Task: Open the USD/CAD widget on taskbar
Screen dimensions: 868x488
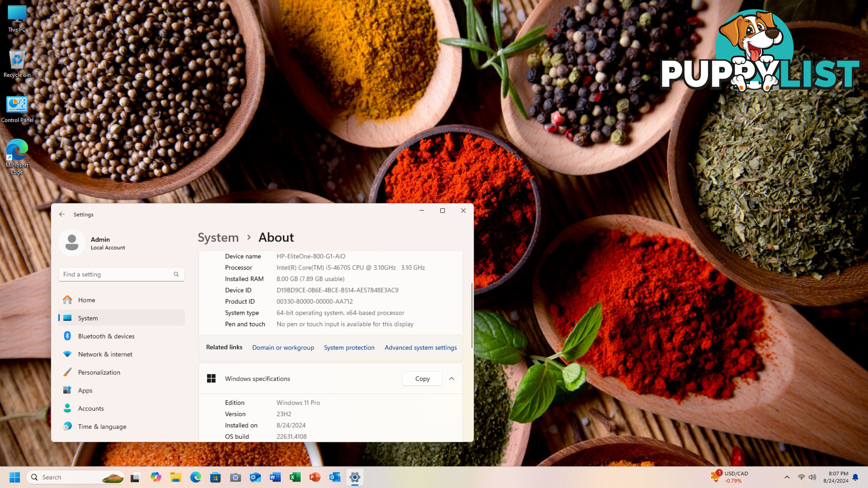Action: tap(730, 477)
